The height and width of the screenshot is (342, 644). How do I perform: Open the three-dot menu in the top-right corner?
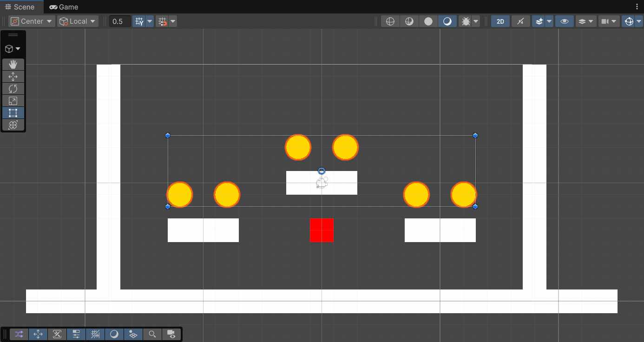(x=637, y=7)
